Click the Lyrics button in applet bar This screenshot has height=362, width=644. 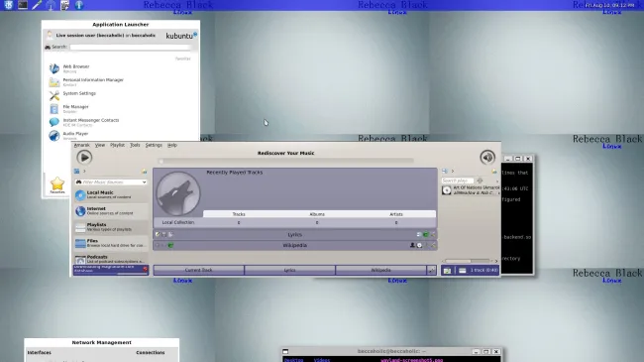click(x=289, y=271)
